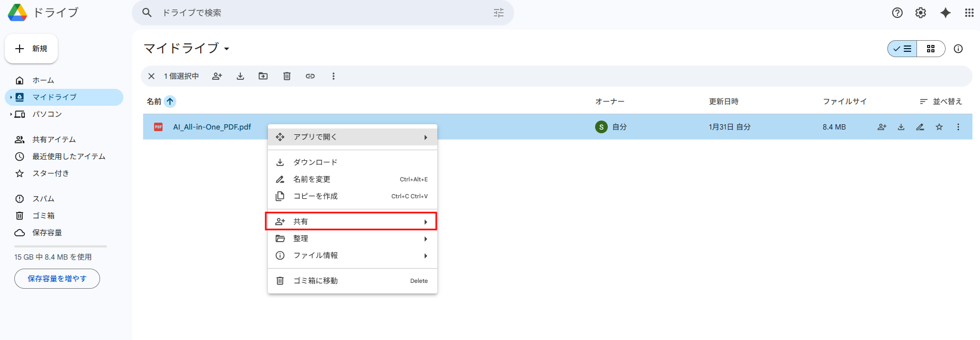
Task: Open the settings gear icon
Action: pos(921,13)
